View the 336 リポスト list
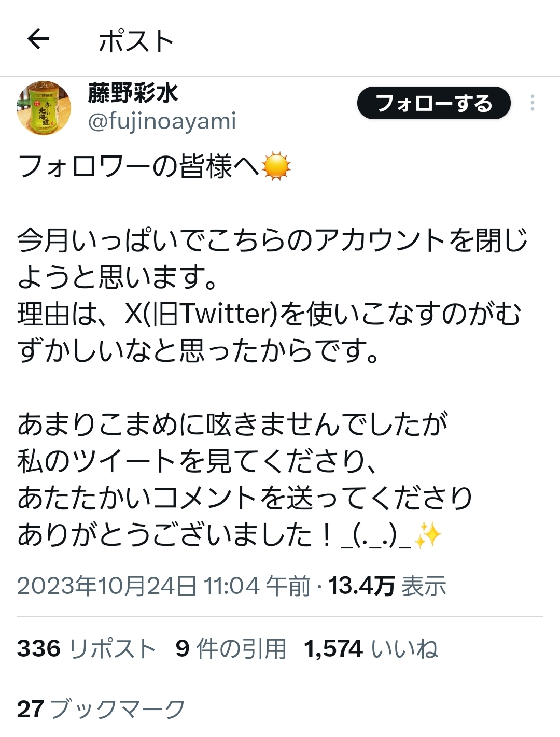This screenshot has height=737, width=560. click(87, 648)
